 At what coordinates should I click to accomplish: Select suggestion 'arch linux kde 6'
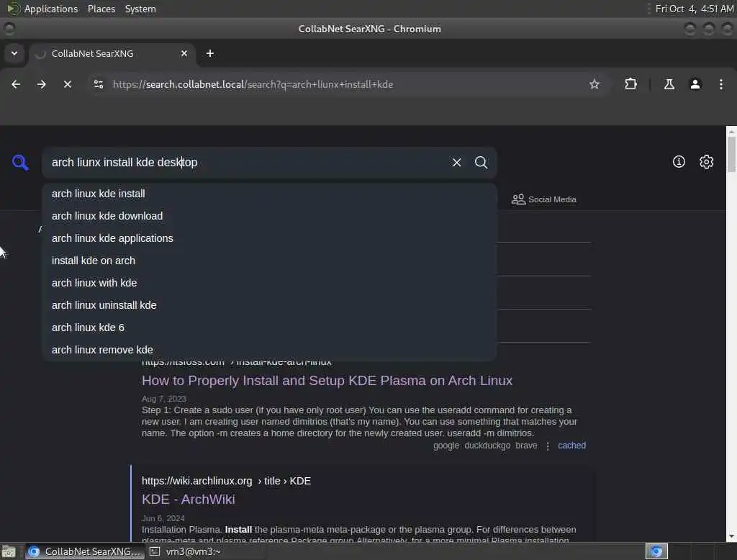click(269, 328)
